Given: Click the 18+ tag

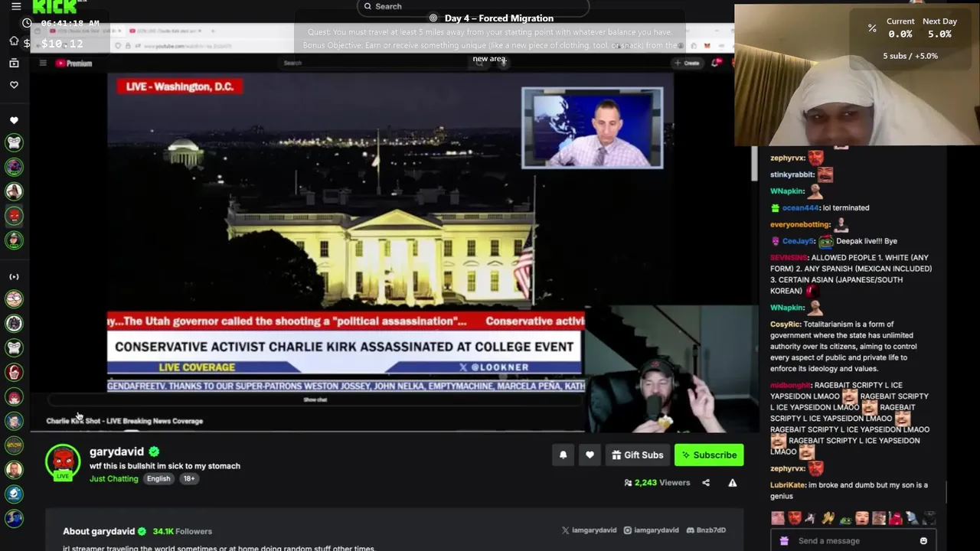Looking at the screenshot, I should coord(188,479).
